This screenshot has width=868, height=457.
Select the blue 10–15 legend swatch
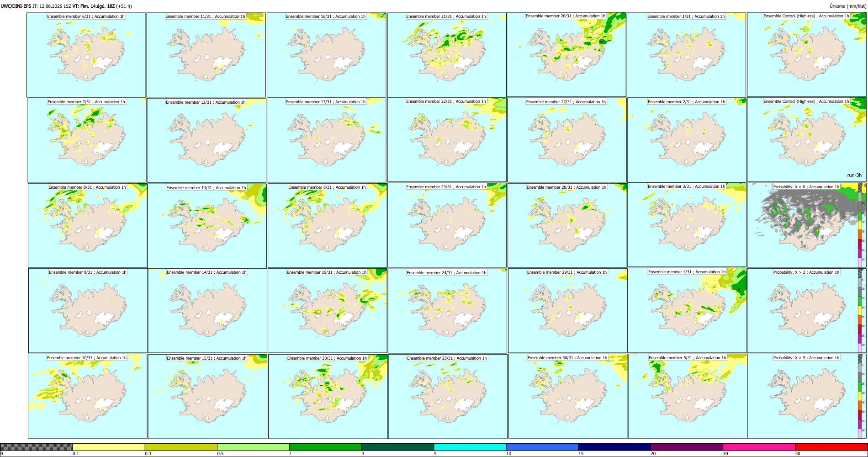click(x=542, y=447)
